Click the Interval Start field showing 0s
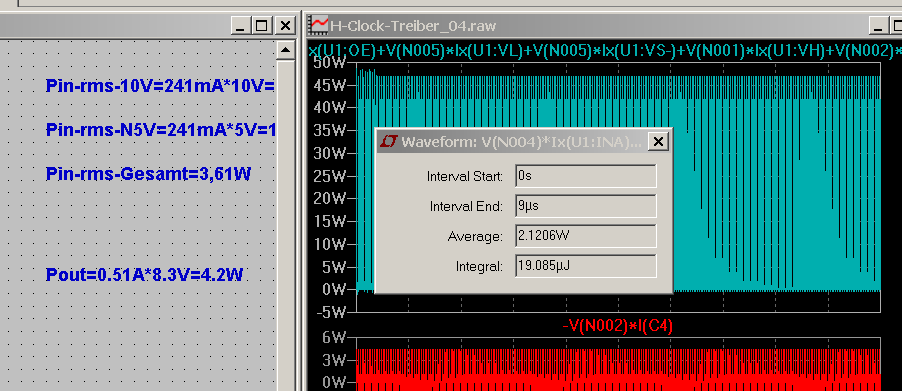This screenshot has width=902, height=391. tap(586, 176)
